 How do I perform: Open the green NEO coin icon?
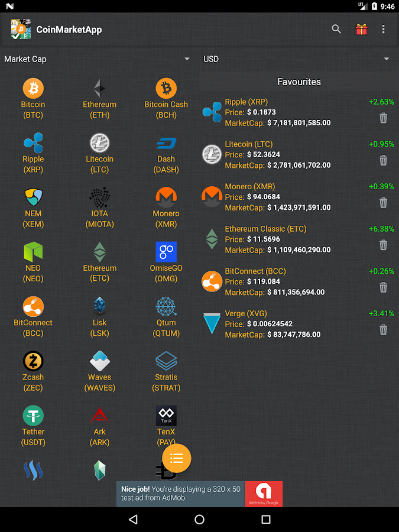[x=33, y=252]
